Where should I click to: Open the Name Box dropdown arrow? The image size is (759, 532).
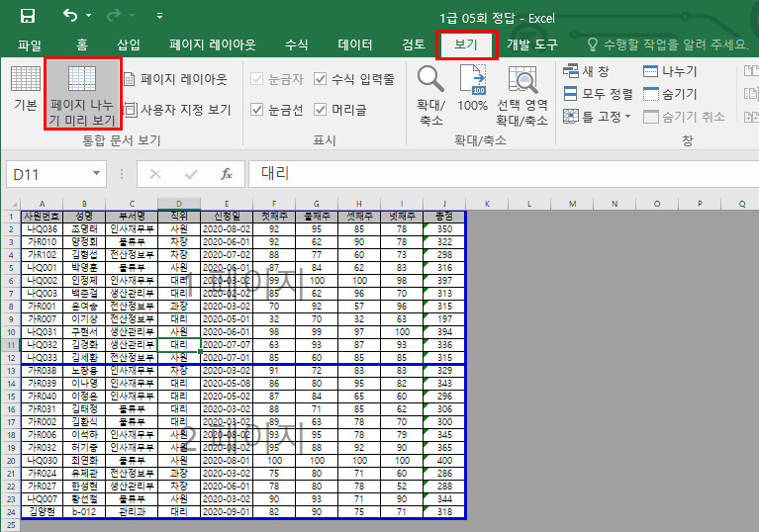(x=96, y=174)
